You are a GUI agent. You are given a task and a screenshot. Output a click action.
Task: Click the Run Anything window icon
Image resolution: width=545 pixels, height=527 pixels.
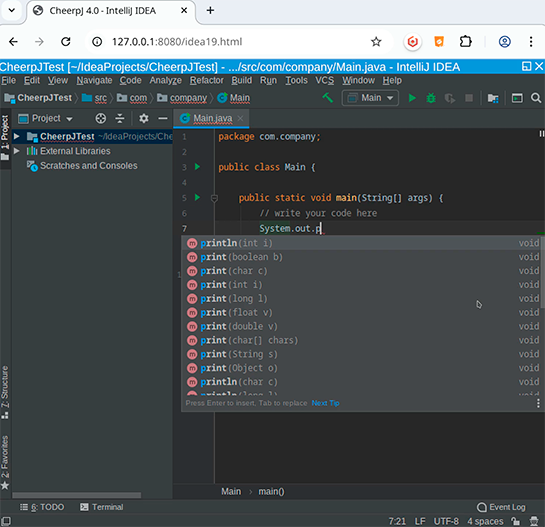(x=517, y=98)
